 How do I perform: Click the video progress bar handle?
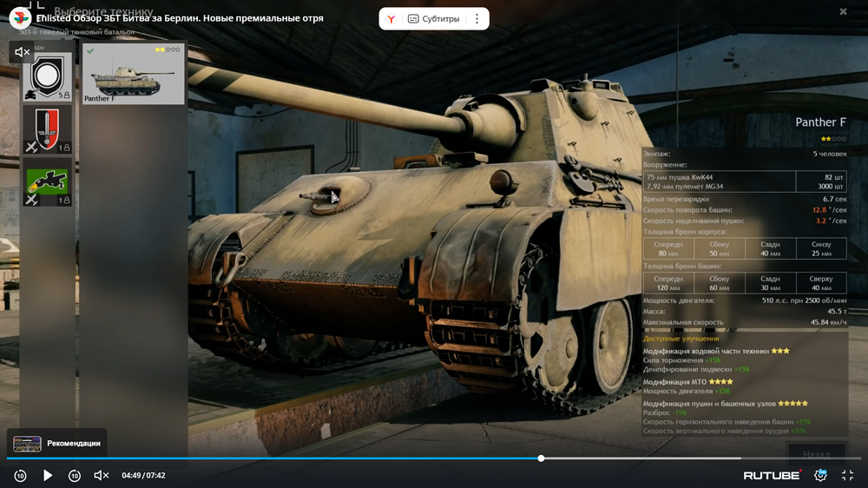pos(541,458)
